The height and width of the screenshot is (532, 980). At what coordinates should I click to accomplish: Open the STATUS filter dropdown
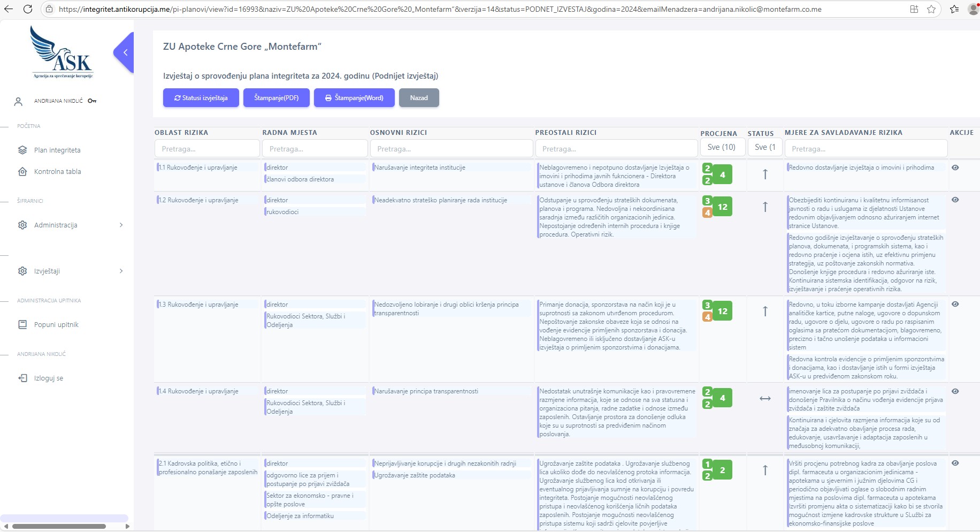coord(765,147)
